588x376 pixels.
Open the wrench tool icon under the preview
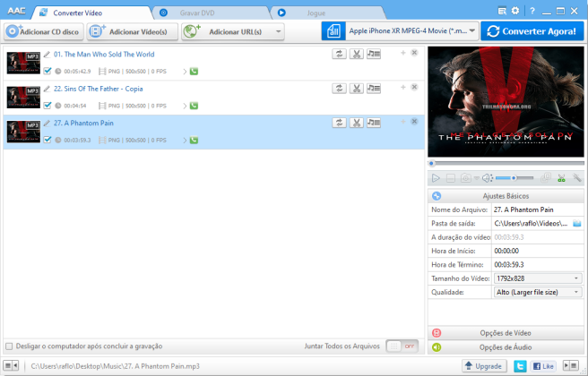click(576, 178)
